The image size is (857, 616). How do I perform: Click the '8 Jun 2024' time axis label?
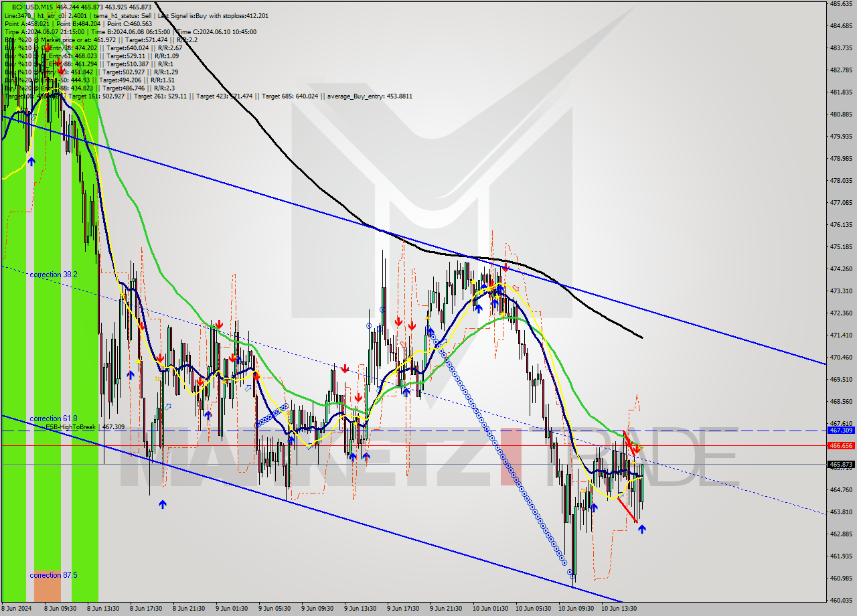pos(17,609)
